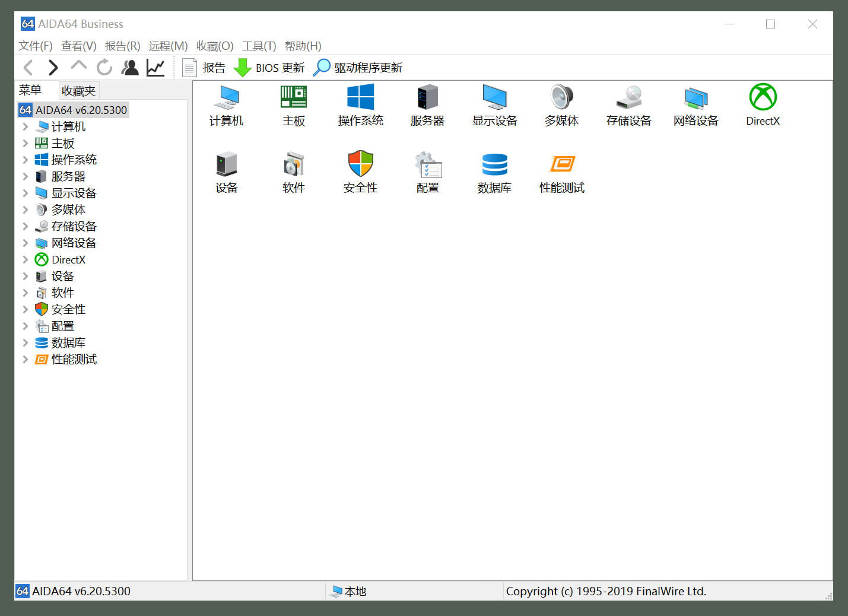
Task: Expand the 计算机 node in sidebar tree
Action: 25,126
